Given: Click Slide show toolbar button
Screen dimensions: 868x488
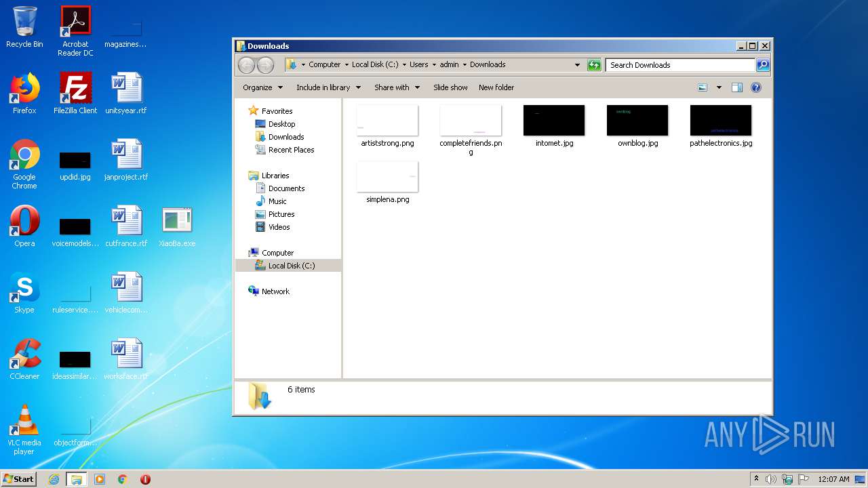Looking at the screenshot, I should coord(450,87).
